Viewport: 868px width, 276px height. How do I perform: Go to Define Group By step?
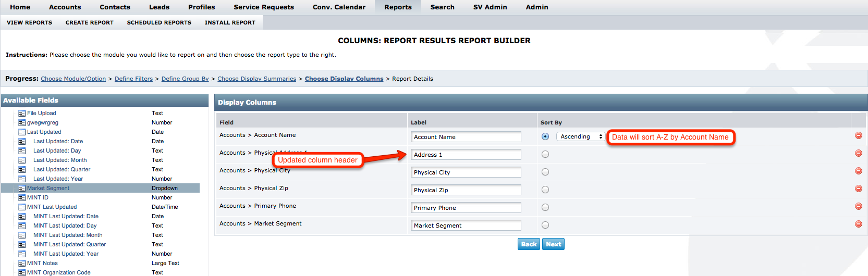tap(185, 79)
